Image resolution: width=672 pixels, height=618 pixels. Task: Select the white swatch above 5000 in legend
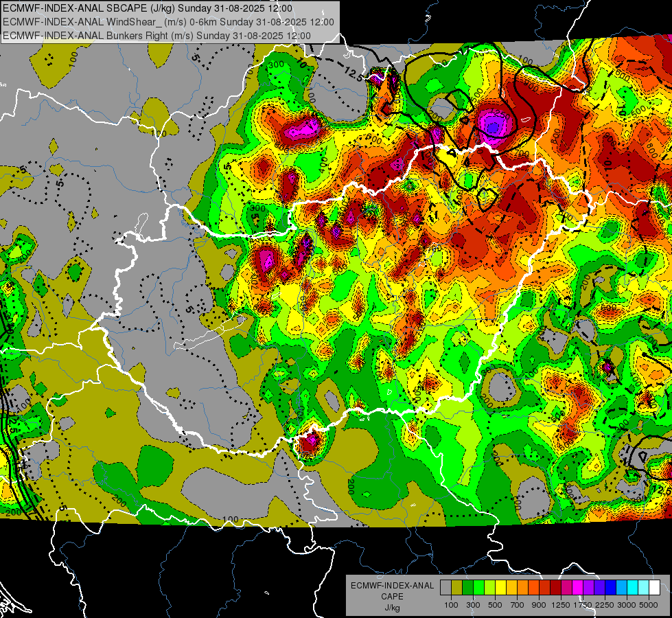pyautogui.click(x=654, y=587)
